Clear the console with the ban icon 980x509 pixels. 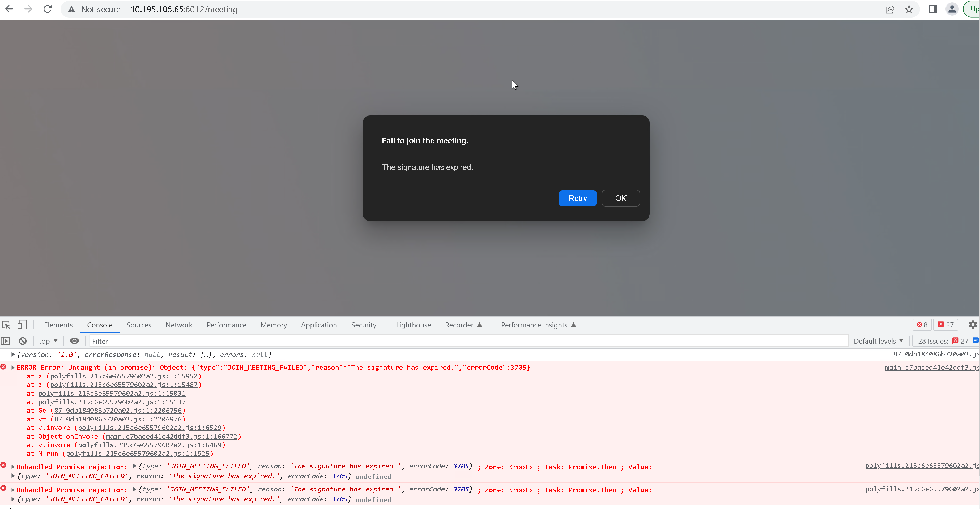pyautogui.click(x=23, y=341)
